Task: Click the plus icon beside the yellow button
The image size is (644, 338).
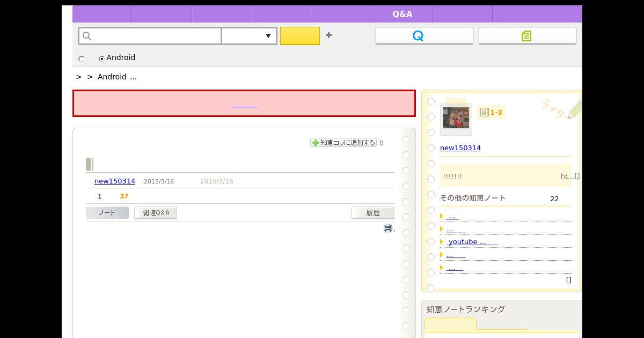Action: [328, 35]
